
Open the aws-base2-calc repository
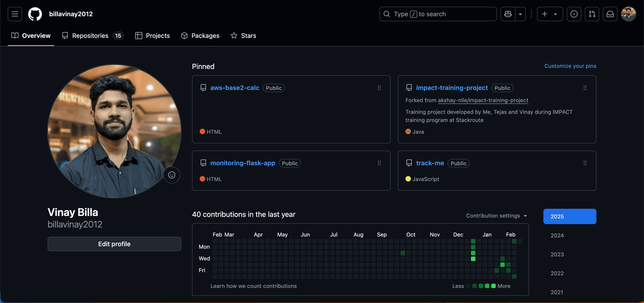(x=234, y=88)
